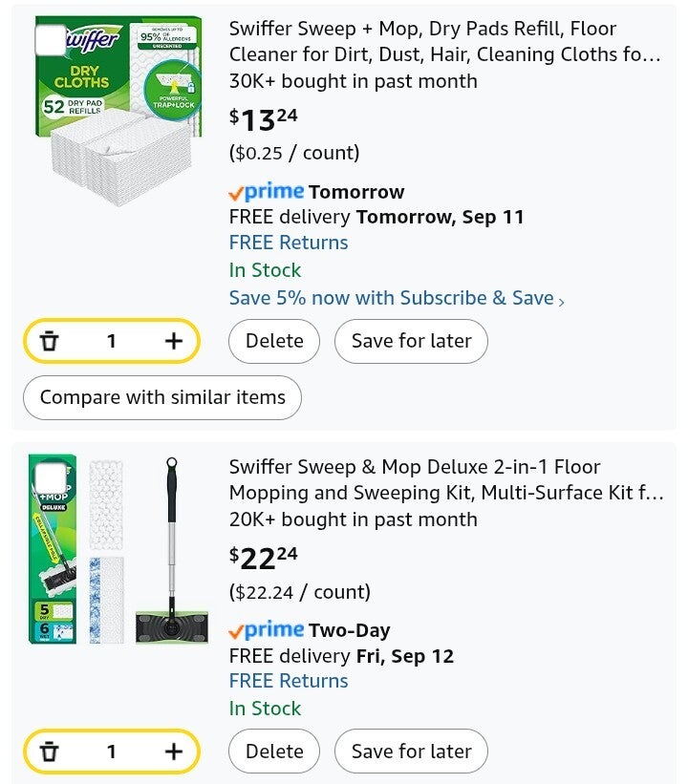Click FREE Returns under Deluxe Mopping Kit
The width and height of the screenshot is (688, 784).
289,681
